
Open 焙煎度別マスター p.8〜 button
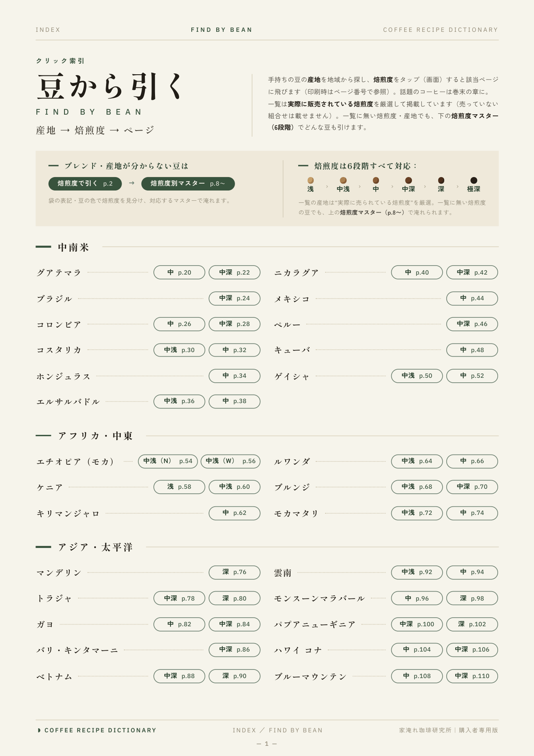[x=188, y=184]
